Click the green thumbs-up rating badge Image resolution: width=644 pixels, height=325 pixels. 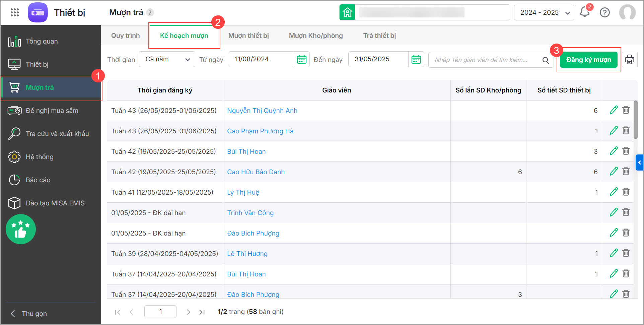tap(21, 229)
